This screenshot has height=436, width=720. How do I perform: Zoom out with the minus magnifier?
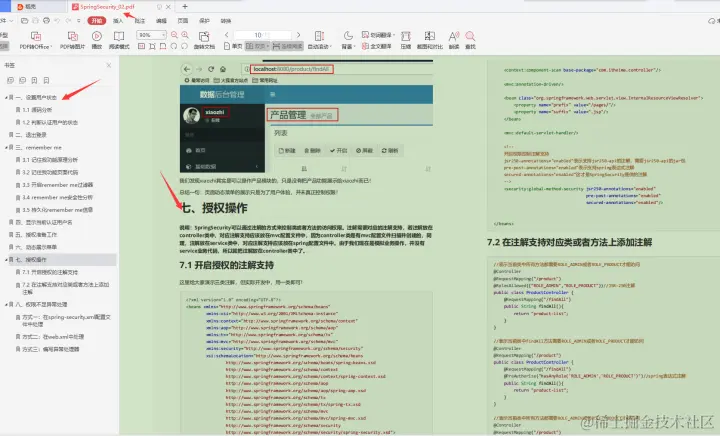point(174,35)
